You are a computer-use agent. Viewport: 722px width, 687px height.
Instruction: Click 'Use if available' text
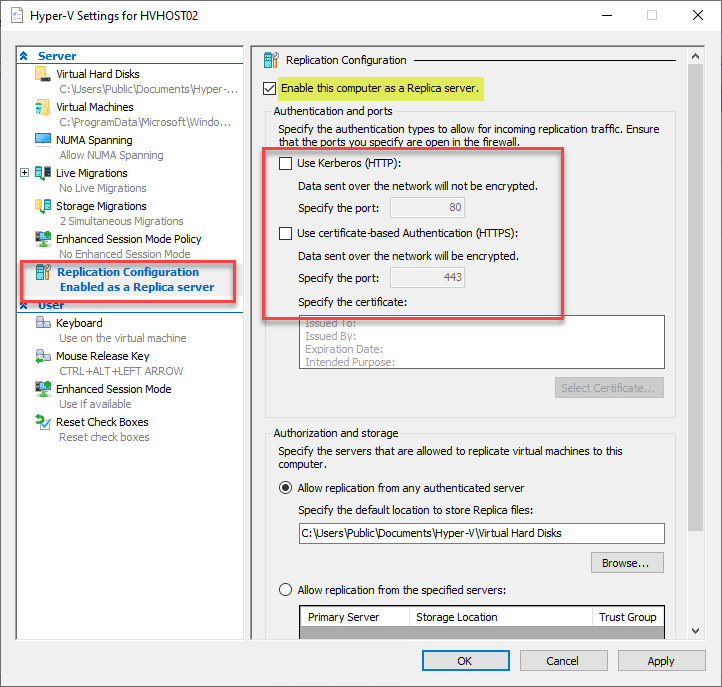pyautogui.click(x=95, y=404)
